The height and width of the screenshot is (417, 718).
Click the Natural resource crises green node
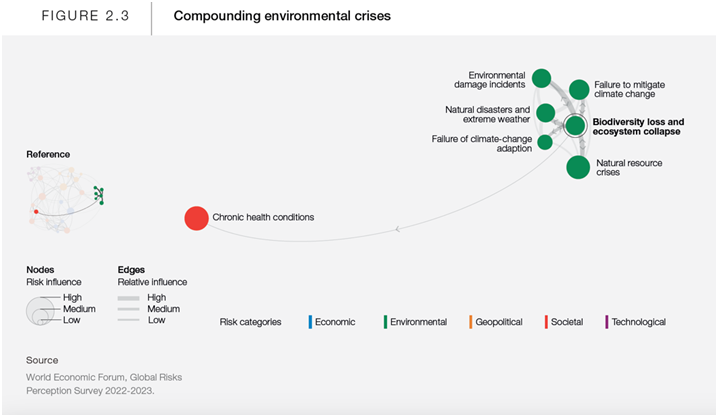(x=578, y=167)
